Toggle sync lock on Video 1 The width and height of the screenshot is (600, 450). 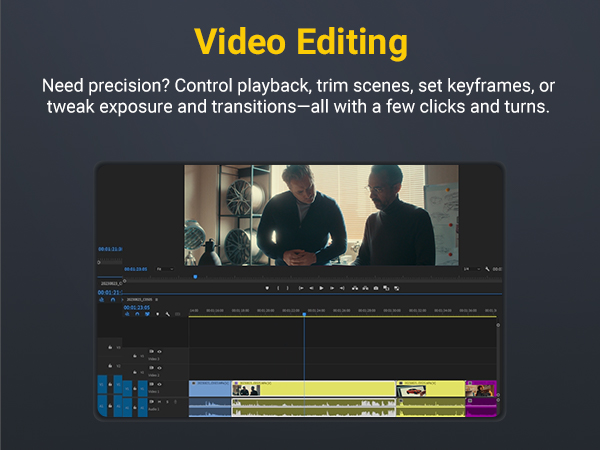(x=152, y=384)
